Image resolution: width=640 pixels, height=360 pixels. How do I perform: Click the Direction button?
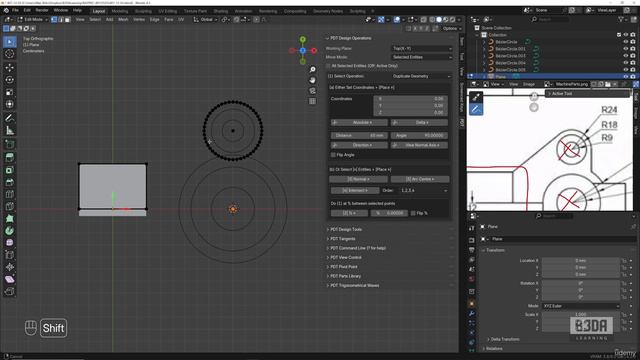tap(359, 145)
